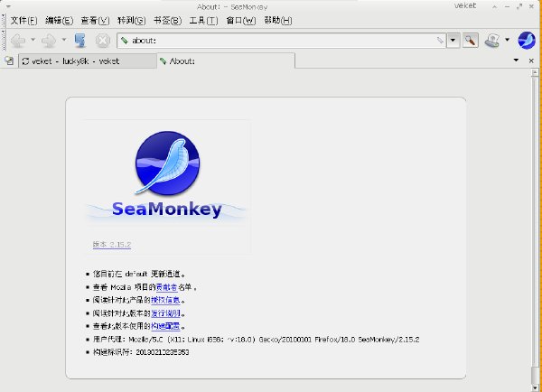Open the 授权信息 licensing link

pyautogui.click(x=165, y=300)
